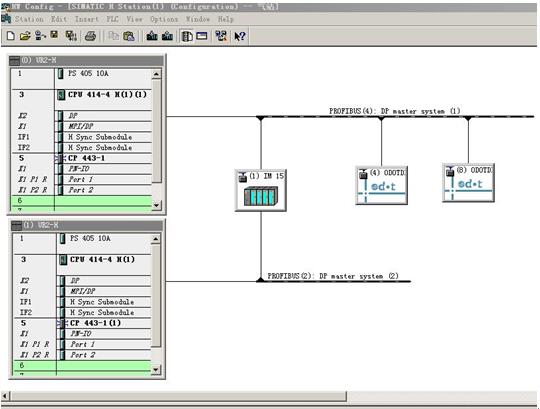
Task: Click the Download to Module icon
Action: point(152,36)
